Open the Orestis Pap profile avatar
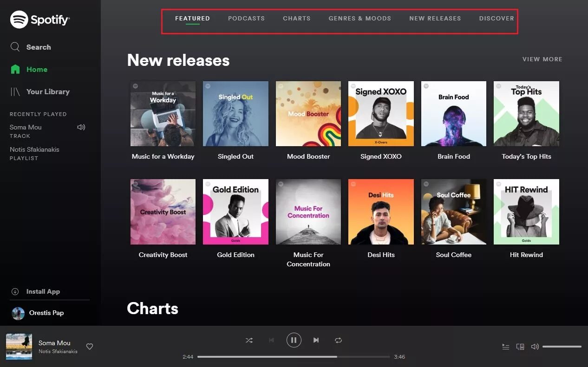 coord(18,313)
